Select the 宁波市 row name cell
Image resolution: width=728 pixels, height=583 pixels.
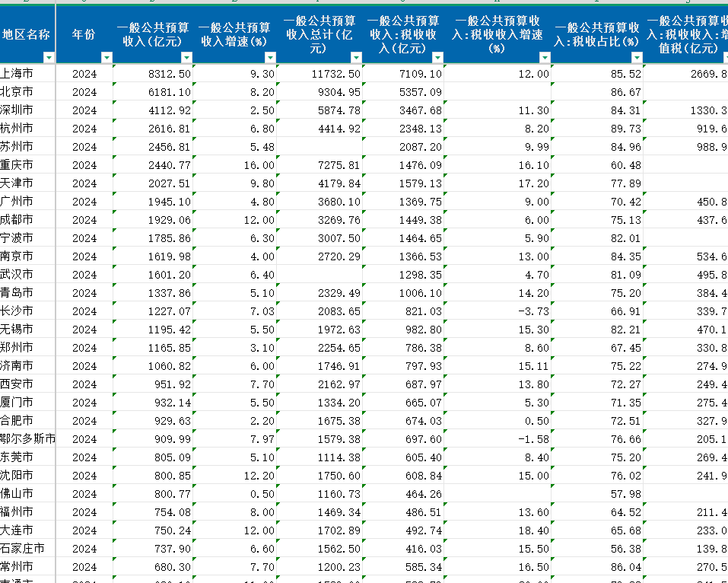pyautogui.click(x=27, y=238)
